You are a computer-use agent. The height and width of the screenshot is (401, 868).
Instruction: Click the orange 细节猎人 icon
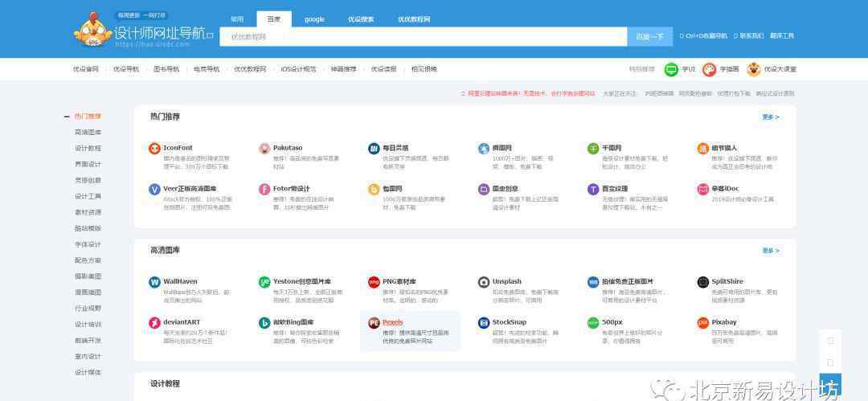click(703, 149)
